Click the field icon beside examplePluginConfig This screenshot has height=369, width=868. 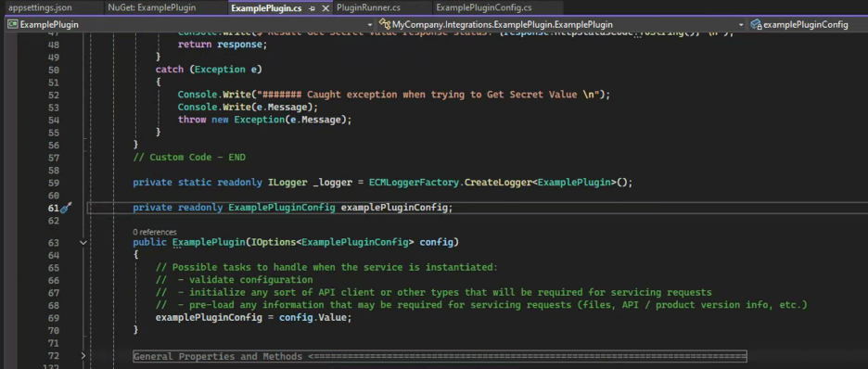tap(756, 25)
